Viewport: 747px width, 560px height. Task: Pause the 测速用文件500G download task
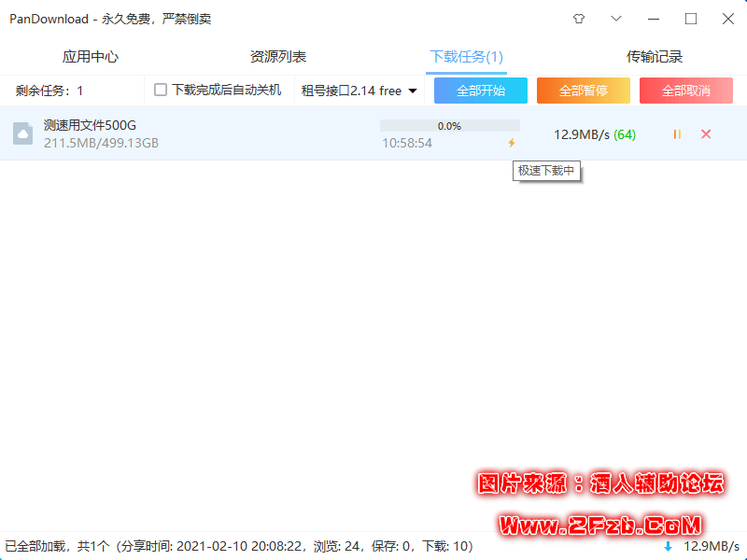tap(676, 134)
